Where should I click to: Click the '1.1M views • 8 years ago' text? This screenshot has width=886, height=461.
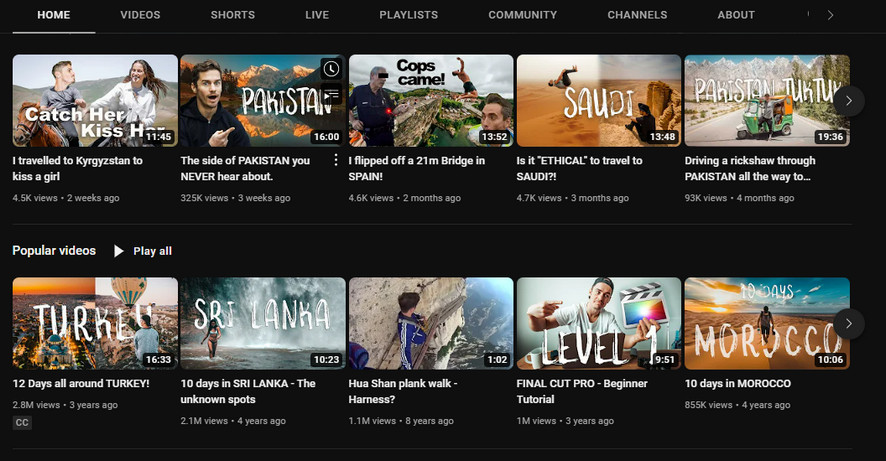[401, 421]
